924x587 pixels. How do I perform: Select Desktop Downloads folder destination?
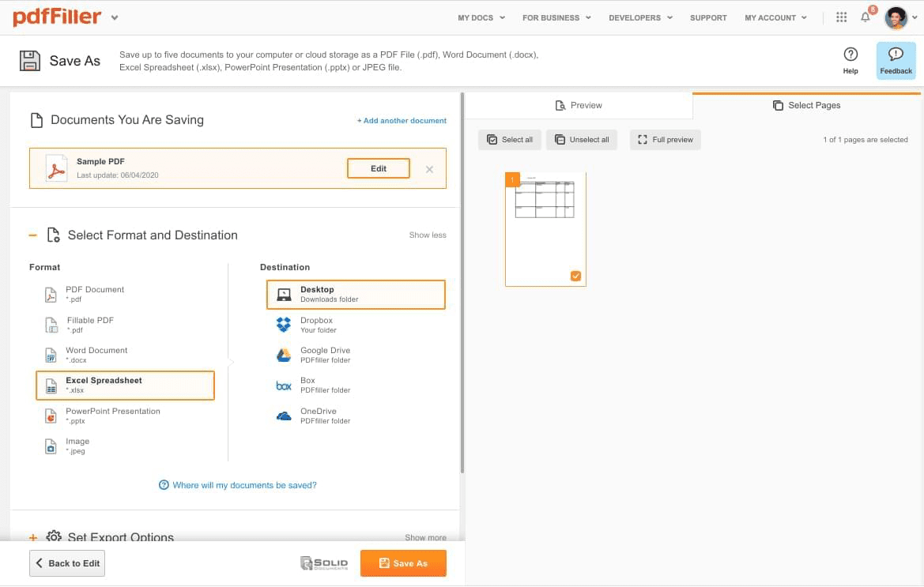(356, 295)
